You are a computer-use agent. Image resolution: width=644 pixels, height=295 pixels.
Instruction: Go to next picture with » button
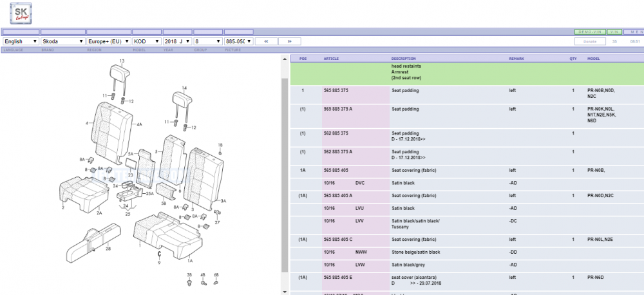click(290, 41)
